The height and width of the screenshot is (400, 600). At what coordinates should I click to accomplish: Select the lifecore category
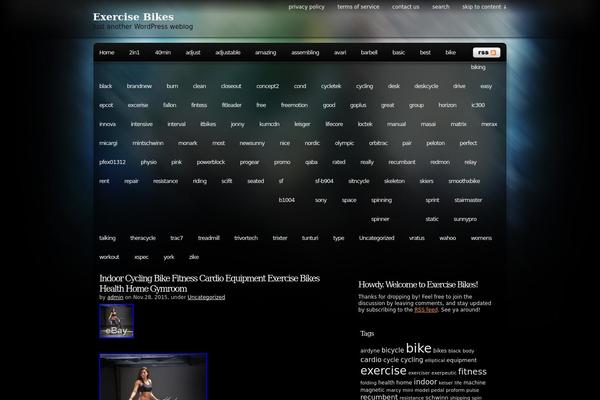point(334,124)
